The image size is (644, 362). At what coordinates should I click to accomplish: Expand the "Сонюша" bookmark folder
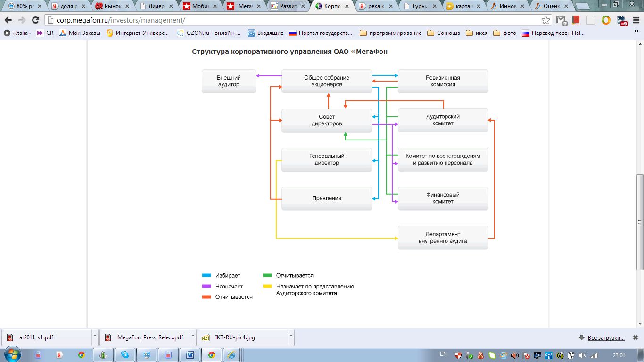pos(444,33)
